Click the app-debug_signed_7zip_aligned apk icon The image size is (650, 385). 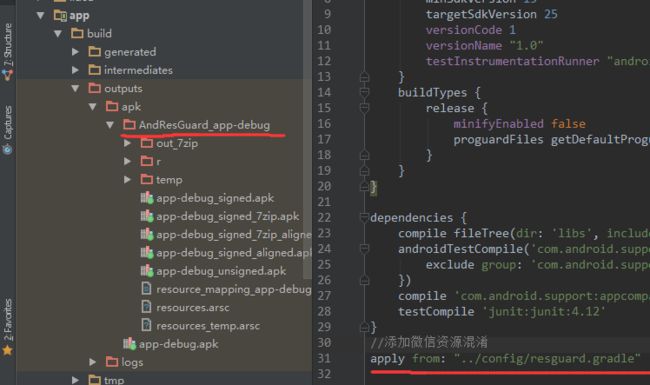coord(147,235)
